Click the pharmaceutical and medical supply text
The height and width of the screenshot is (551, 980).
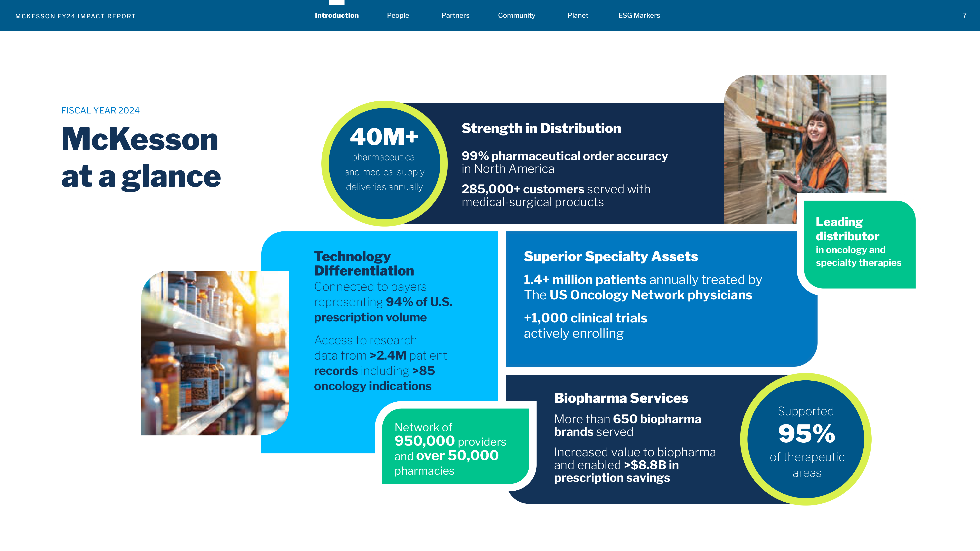point(384,165)
